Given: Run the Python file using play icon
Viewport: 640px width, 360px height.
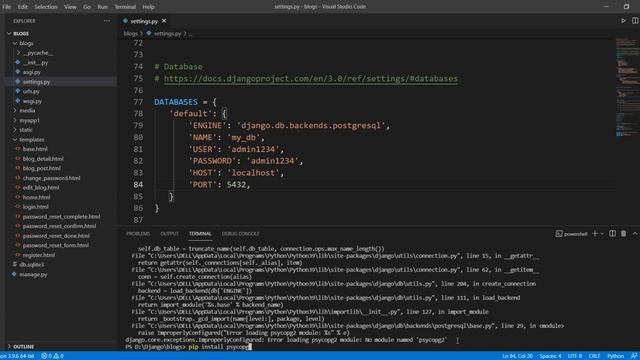Looking at the screenshot, I should click(x=623, y=20).
